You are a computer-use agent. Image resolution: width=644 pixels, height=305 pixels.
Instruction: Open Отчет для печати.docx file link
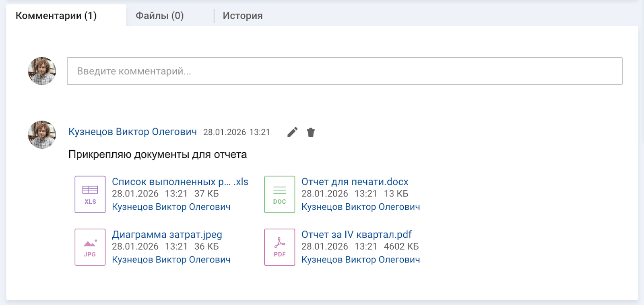(355, 182)
